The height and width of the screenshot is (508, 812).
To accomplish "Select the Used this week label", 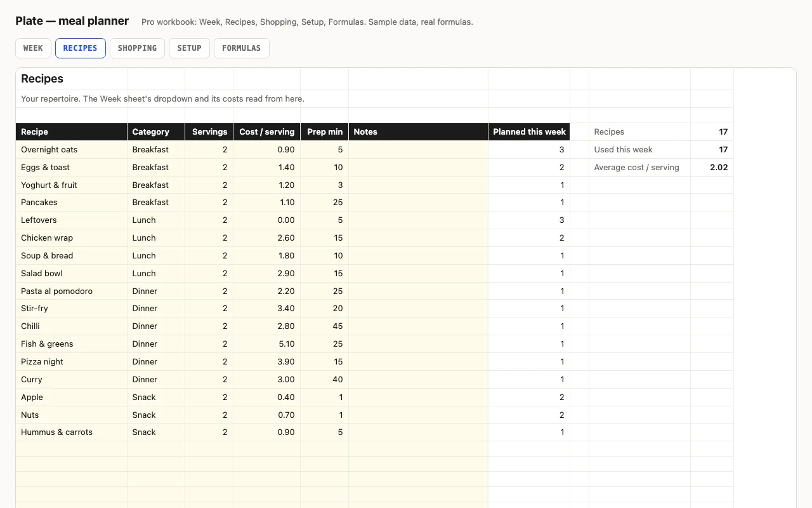I will point(640,150).
